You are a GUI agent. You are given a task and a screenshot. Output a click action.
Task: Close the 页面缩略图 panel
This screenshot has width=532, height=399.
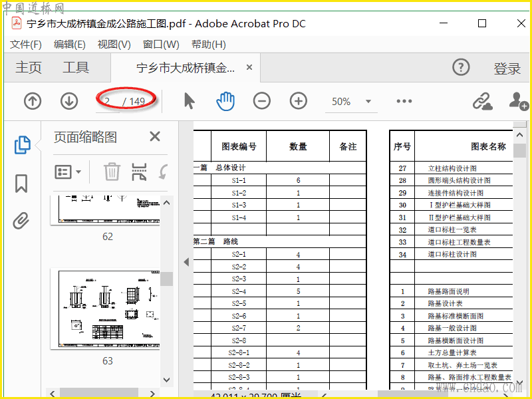155,137
